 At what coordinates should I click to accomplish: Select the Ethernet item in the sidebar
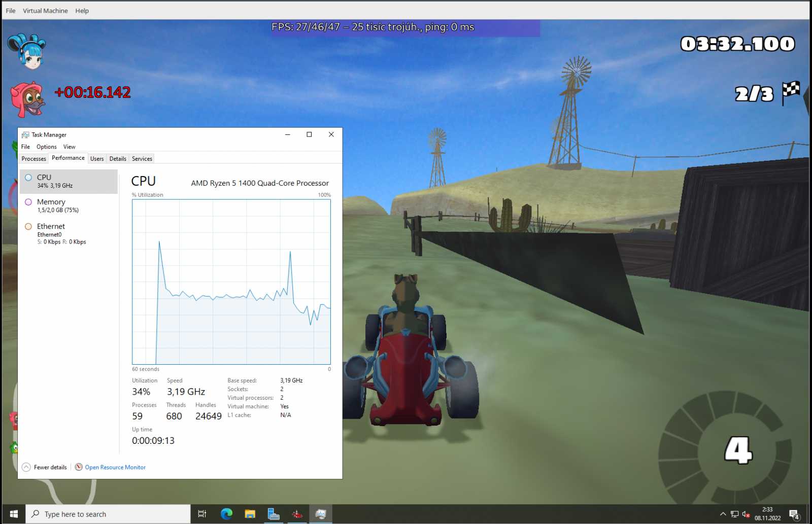(69, 233)
